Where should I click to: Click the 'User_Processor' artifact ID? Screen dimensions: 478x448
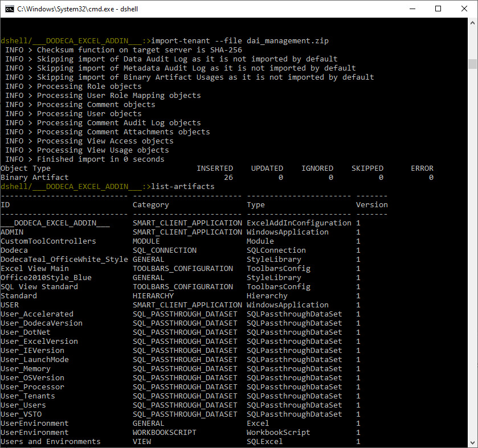(32, 388)
